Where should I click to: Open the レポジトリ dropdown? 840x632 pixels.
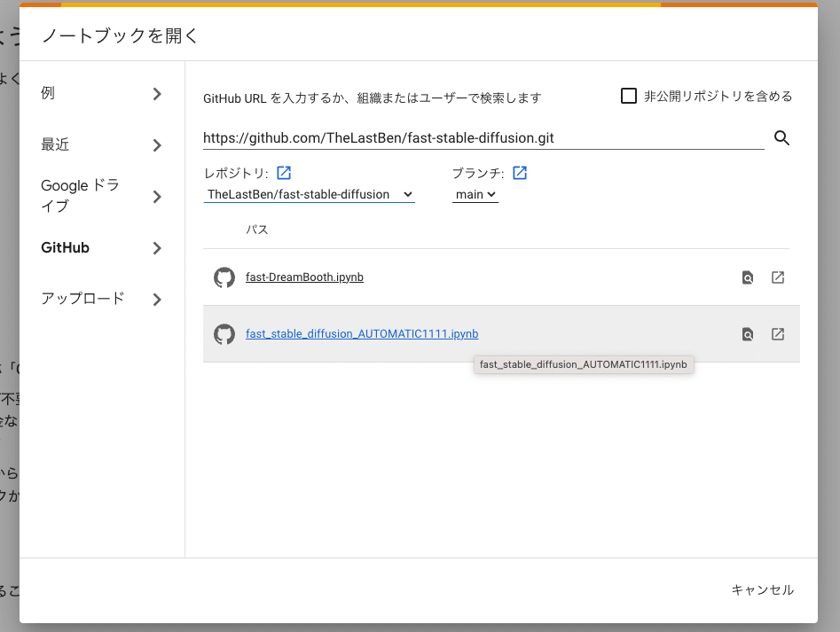[309, 194]
